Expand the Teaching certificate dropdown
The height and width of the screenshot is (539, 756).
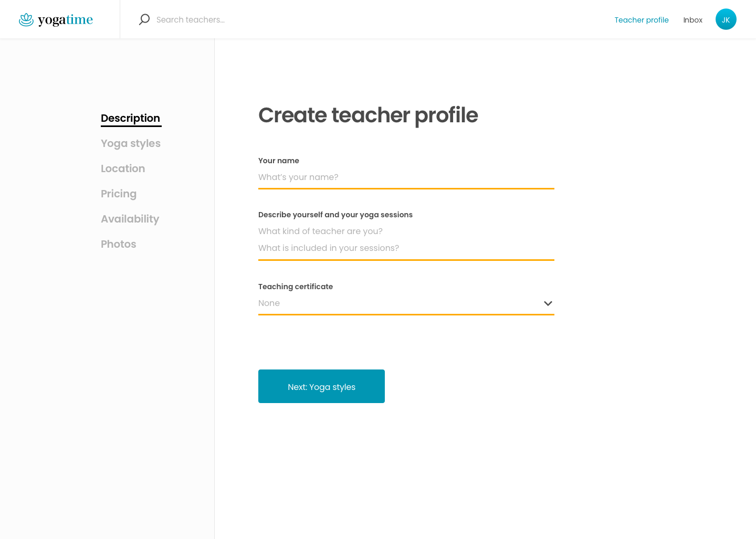[x=406, y=303]
